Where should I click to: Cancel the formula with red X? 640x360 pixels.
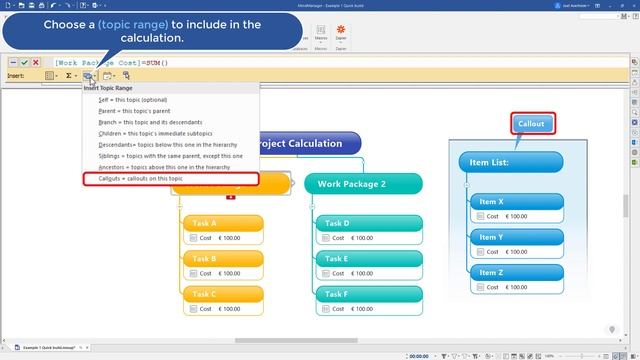[x=36, y=62]
